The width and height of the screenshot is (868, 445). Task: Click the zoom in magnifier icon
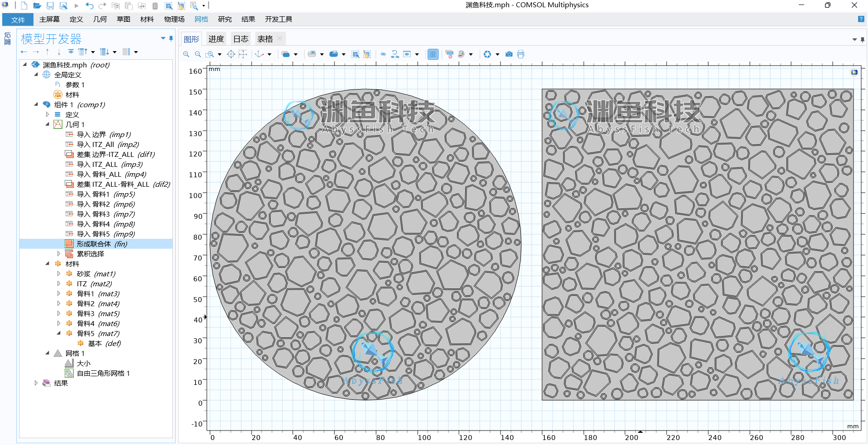click(x=186, y=54)
